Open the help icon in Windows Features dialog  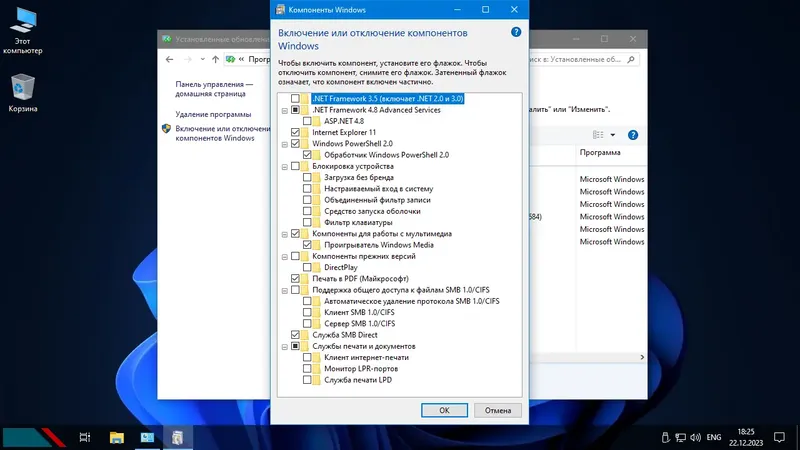click(x=516, y=32)
